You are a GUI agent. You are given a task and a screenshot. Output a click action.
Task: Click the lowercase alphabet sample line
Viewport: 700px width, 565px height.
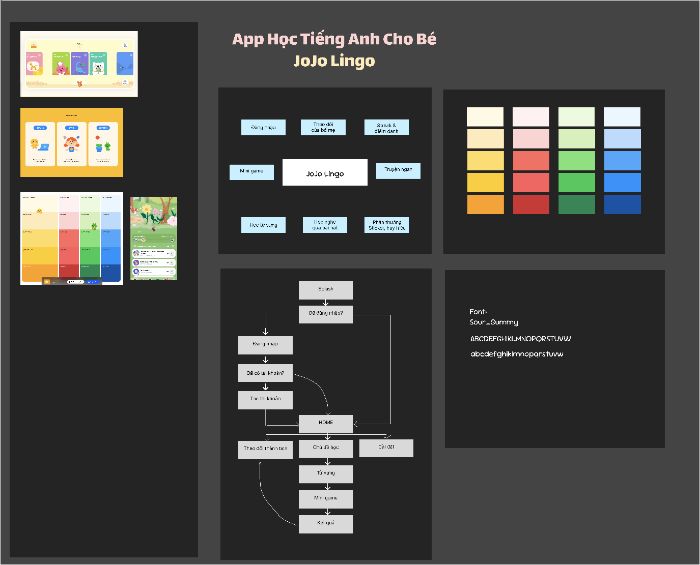click(517, 354)
